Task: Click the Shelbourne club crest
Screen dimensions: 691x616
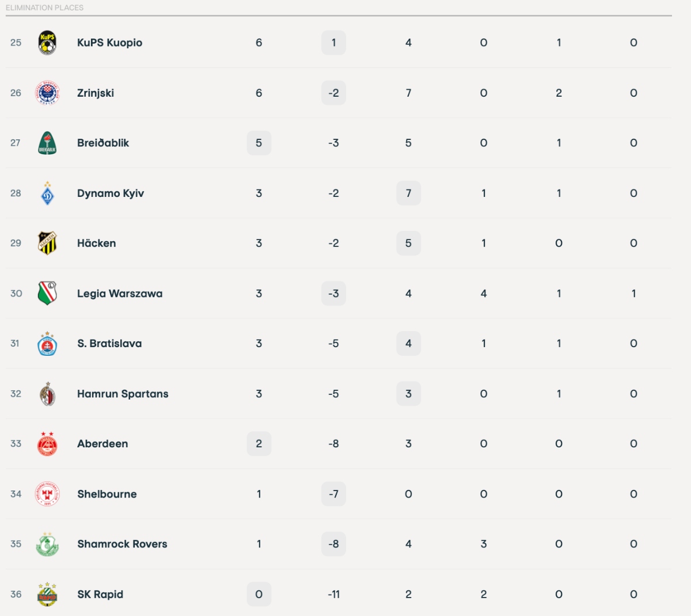Action: point(48,494)
